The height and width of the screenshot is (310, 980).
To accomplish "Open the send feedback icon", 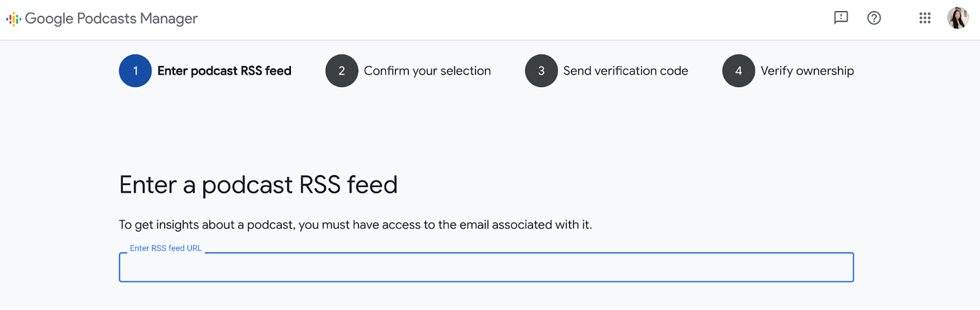I will 841,18.
